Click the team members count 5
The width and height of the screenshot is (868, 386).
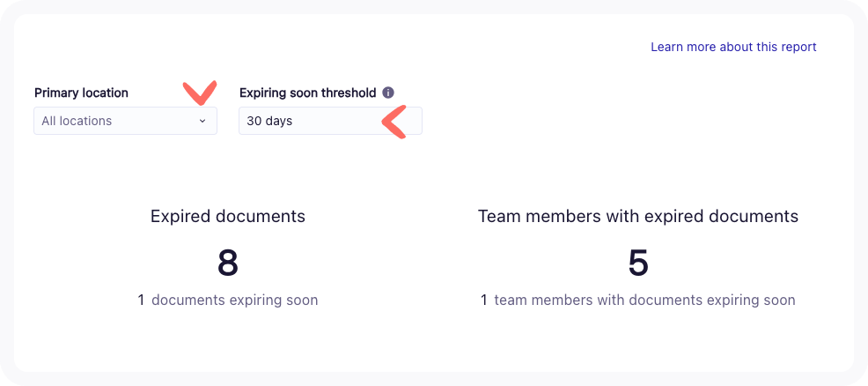[x=638, y=263]
